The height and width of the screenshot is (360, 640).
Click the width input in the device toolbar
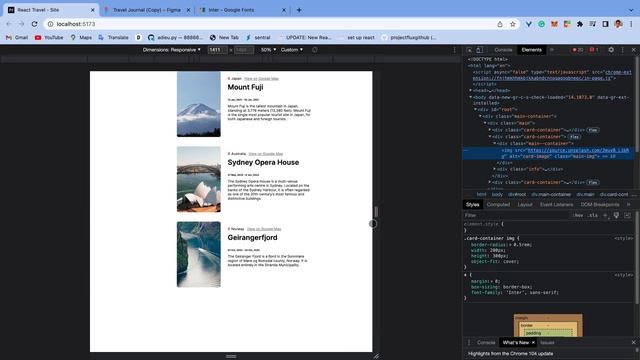tap(217, 50)
